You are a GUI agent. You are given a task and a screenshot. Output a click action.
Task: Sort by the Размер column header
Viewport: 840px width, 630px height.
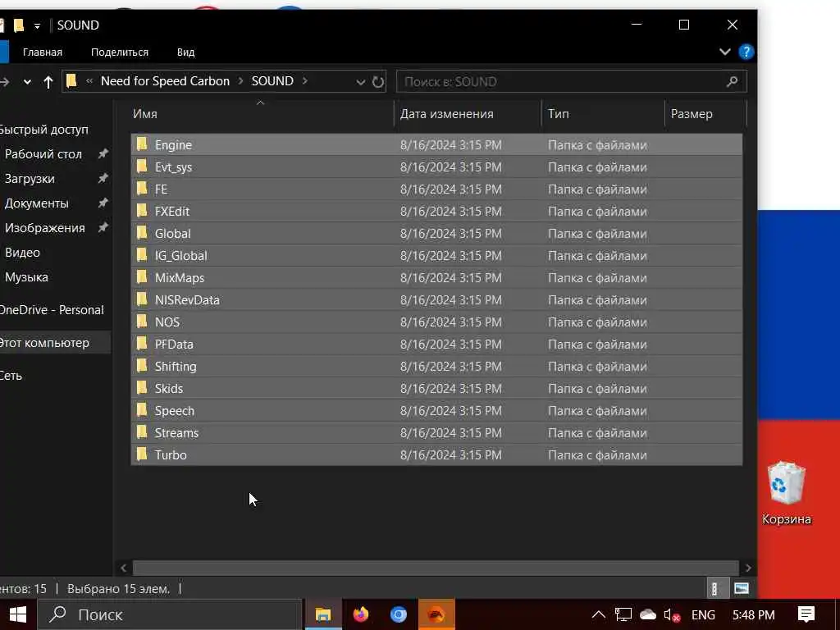pyautogui.click(x=705, y=113)
